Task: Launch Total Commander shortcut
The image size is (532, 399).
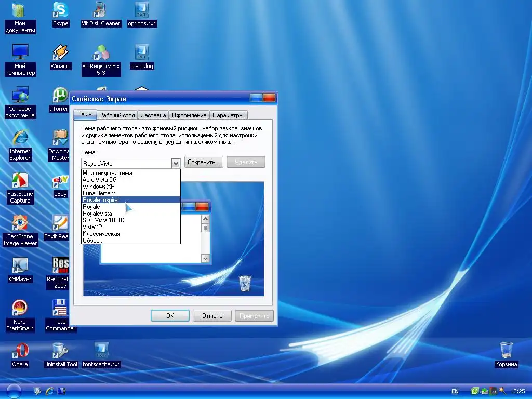Action: coord(60,316)
